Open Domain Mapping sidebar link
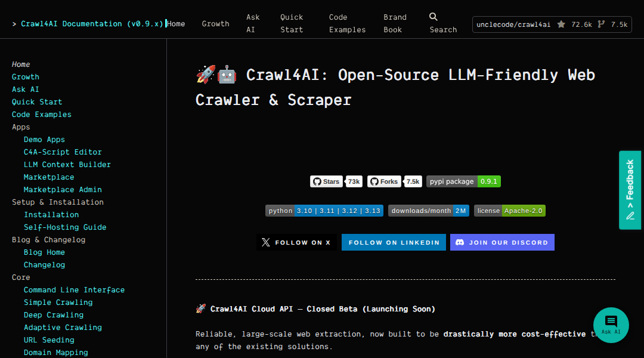 [x=56, y=353]
